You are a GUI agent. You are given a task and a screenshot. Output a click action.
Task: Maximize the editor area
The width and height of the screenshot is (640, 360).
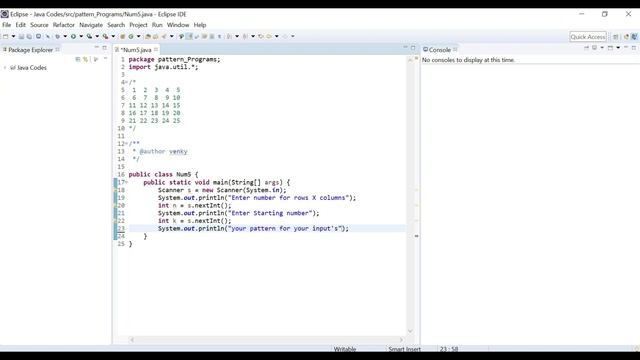[x=413, y=48]
